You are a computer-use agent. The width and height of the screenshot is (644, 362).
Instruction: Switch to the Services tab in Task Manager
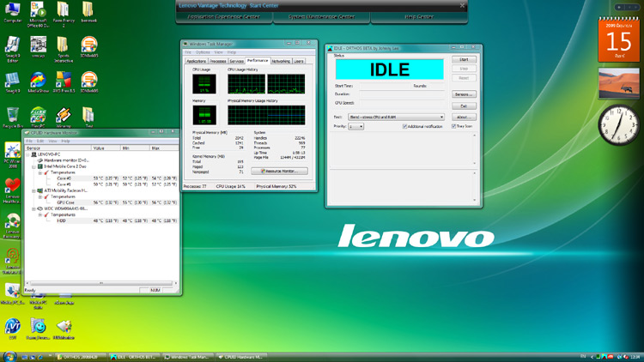click(237, 61)
